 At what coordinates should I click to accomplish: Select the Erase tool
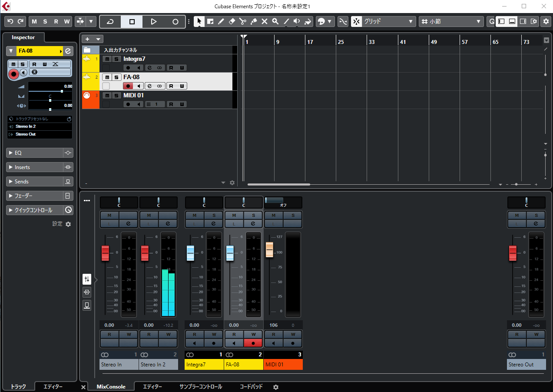point(232,21)
